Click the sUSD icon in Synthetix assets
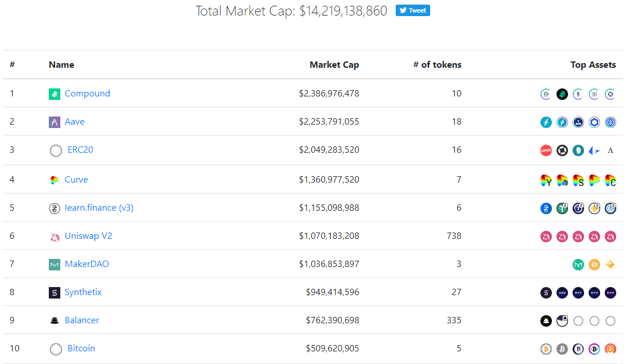This screenshot has height=364, width=630. (x=562, y=293)
